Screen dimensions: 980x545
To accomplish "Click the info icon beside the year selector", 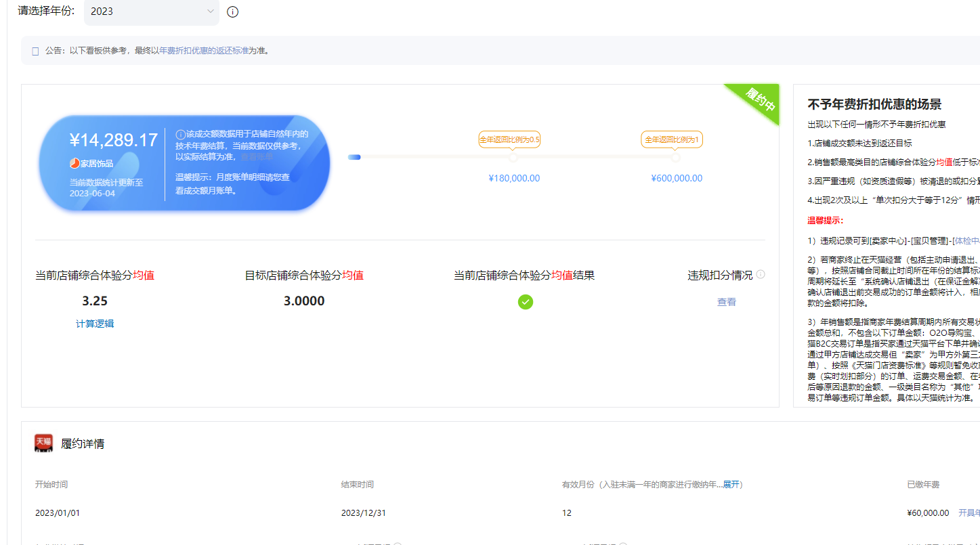I will pyautogui.click(x=232, y=12).
